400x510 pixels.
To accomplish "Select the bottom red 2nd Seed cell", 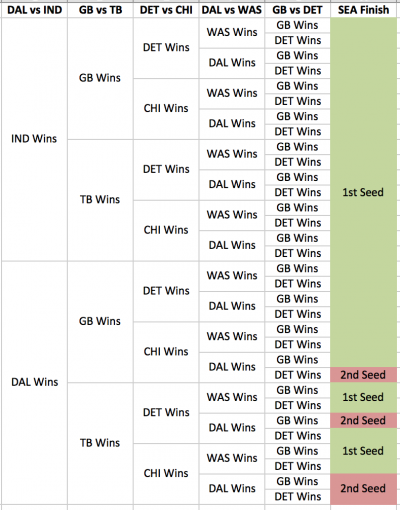I will point(363,489).
